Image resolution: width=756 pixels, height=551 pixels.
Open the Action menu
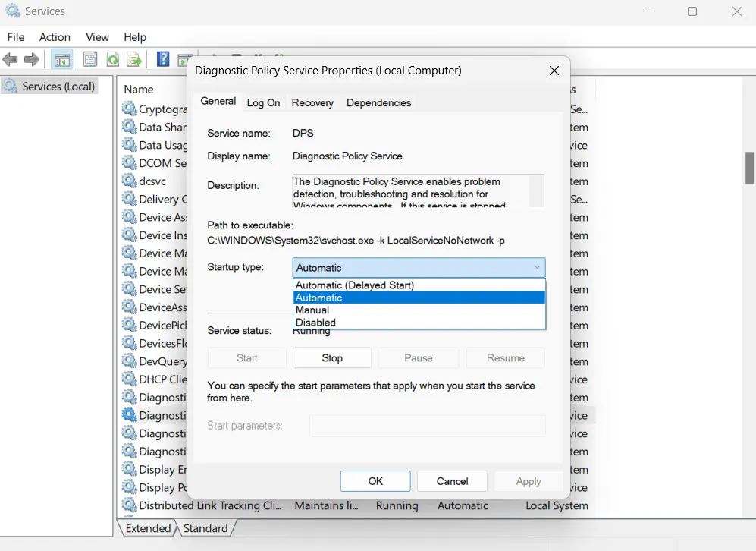point(55,37)
